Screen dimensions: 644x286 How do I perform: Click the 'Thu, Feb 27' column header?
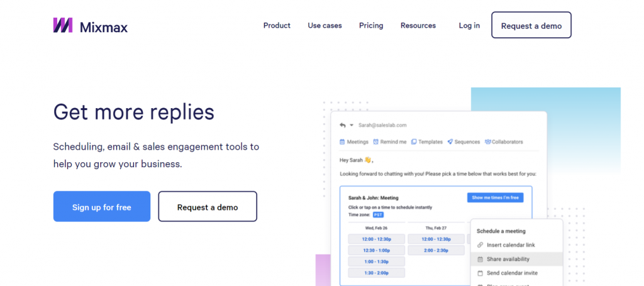tap(436, 228)
